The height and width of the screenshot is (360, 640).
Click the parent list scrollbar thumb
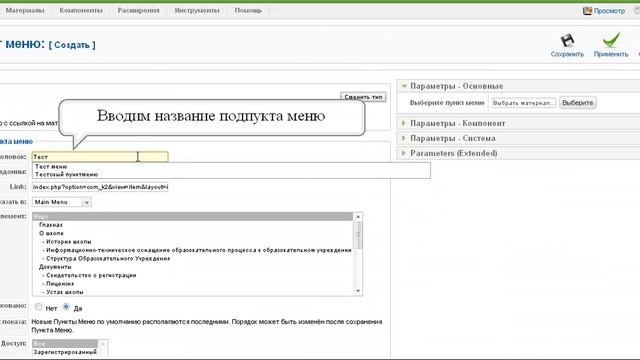(358, 236)
